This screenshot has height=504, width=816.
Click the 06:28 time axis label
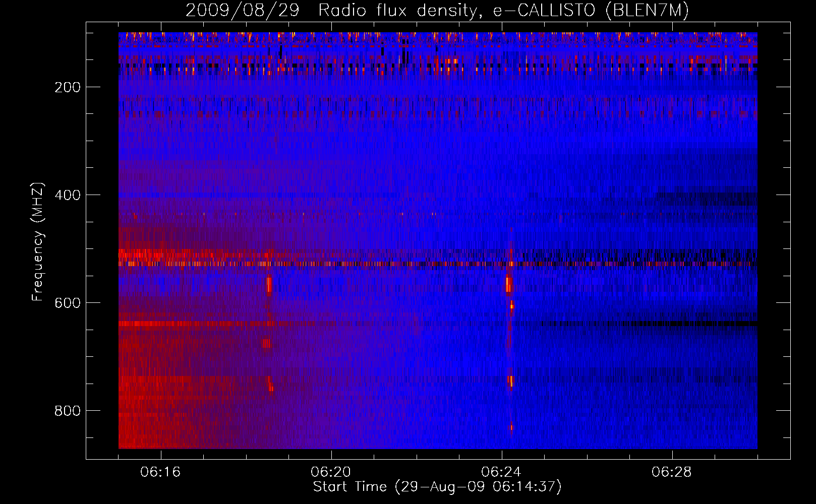point(672,472)
